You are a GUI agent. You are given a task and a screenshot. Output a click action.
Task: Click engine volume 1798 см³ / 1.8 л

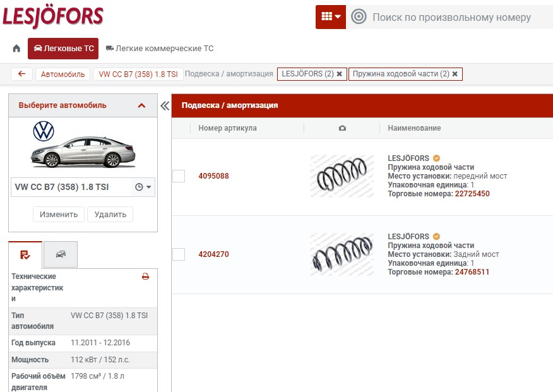point(97,376)
